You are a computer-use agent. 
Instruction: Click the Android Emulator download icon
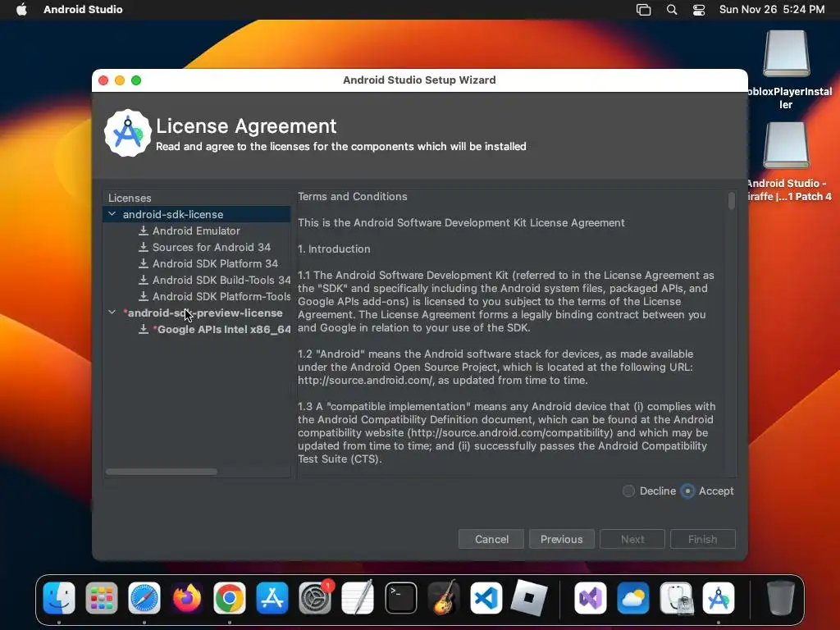[x=143, y=231]
